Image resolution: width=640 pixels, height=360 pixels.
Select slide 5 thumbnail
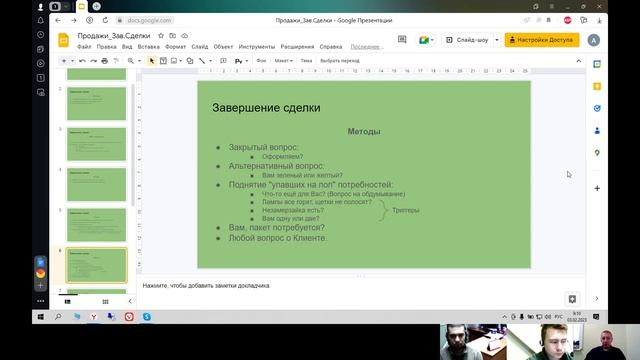tap(96, 225)
